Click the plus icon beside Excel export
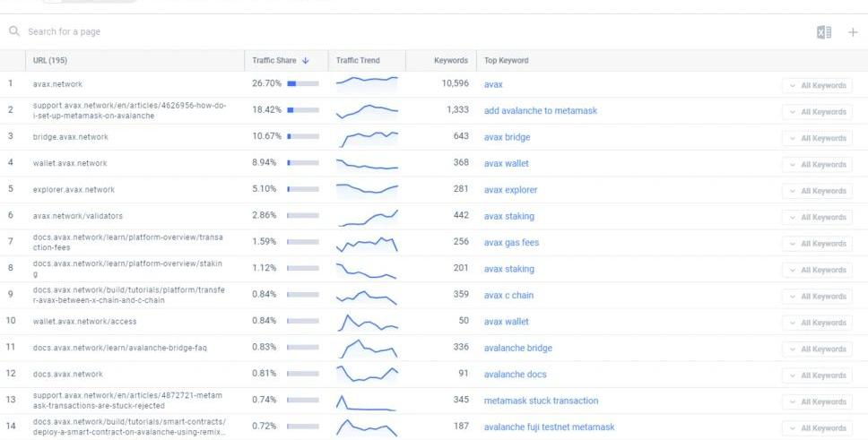Viewport: 868px width, 440px height. 852,32
